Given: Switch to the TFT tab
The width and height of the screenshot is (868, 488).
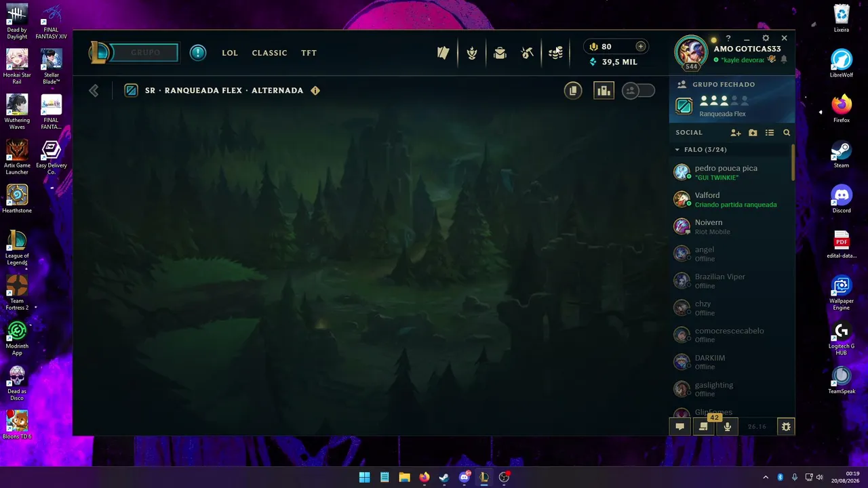Looking at the screenshot, I should click(x=309, y=53).
